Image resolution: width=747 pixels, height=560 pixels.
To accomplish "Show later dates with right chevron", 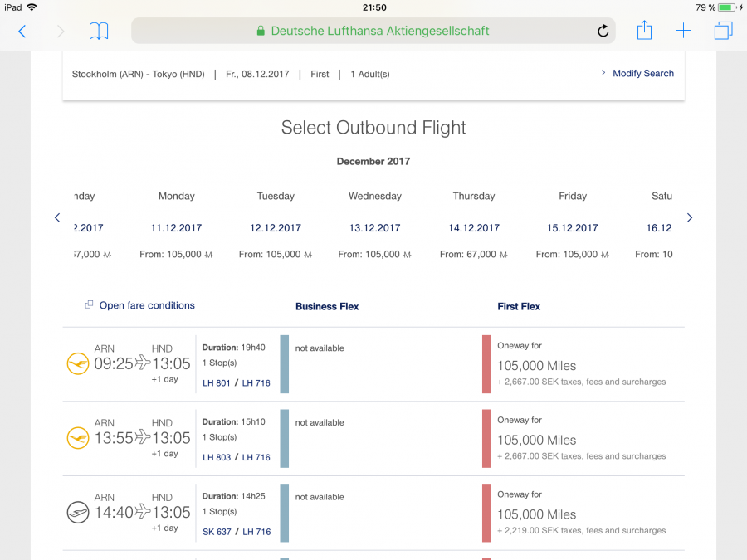I will pyautogui.click(x=689, y=218).
